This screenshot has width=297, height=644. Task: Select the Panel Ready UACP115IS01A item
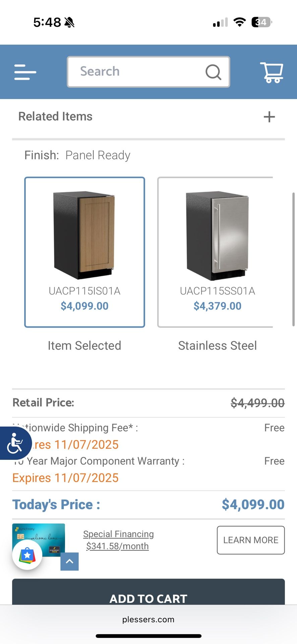pos(84,252)
